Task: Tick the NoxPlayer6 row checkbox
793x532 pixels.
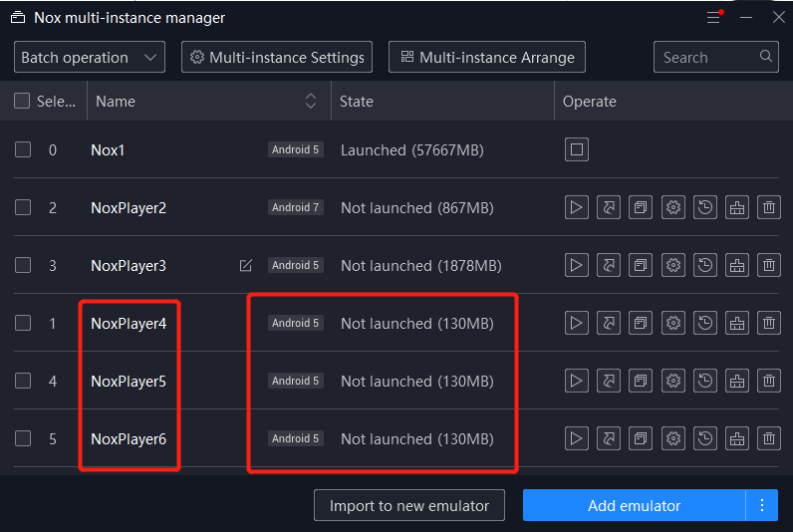Action: pyautogui.click(x=23, y=438)
